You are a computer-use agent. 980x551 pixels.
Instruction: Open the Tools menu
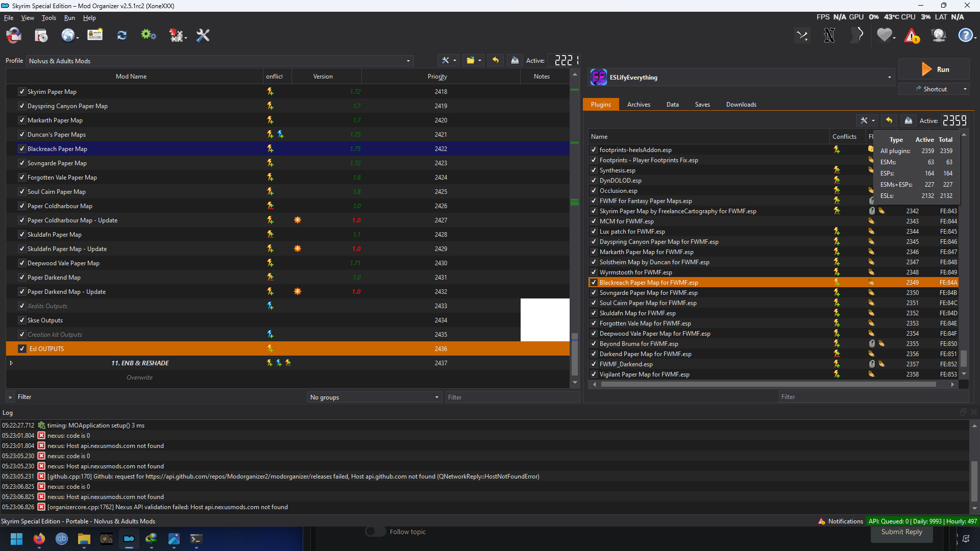[49, 18]
